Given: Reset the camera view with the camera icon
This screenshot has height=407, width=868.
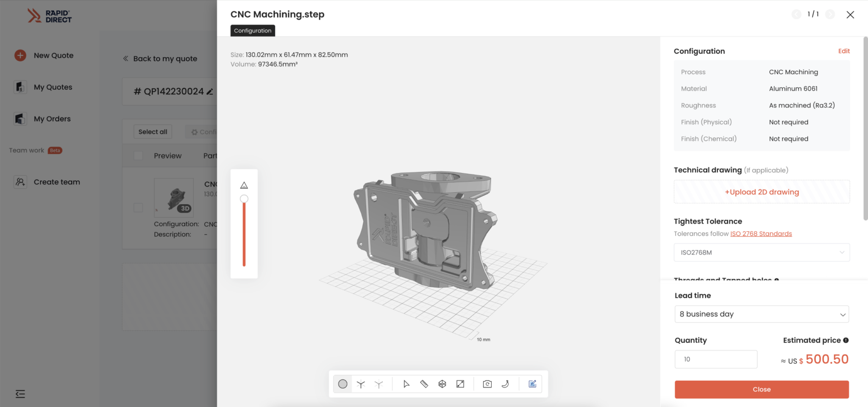Looking at the screenshot, I should (487, 384).
